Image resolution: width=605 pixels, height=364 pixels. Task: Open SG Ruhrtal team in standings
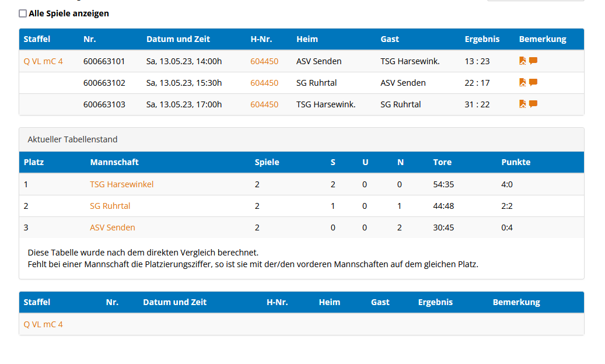click(x=110, y=206)
